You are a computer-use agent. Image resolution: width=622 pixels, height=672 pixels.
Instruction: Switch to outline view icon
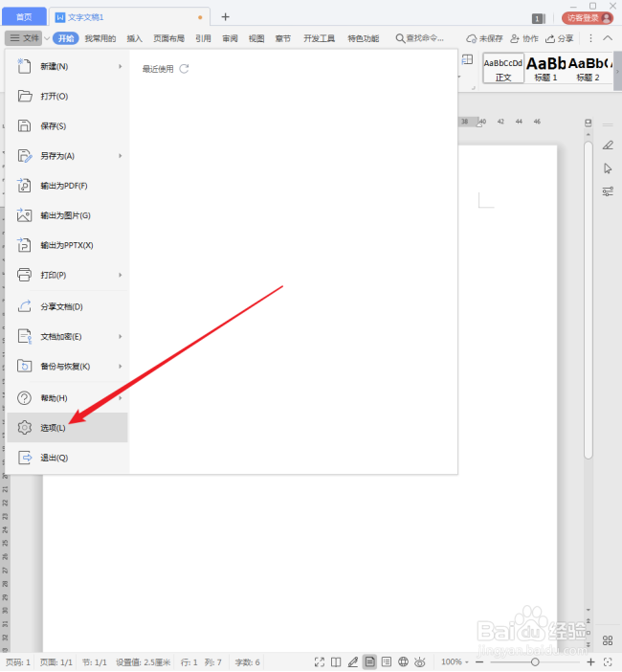tap(387, 662)
